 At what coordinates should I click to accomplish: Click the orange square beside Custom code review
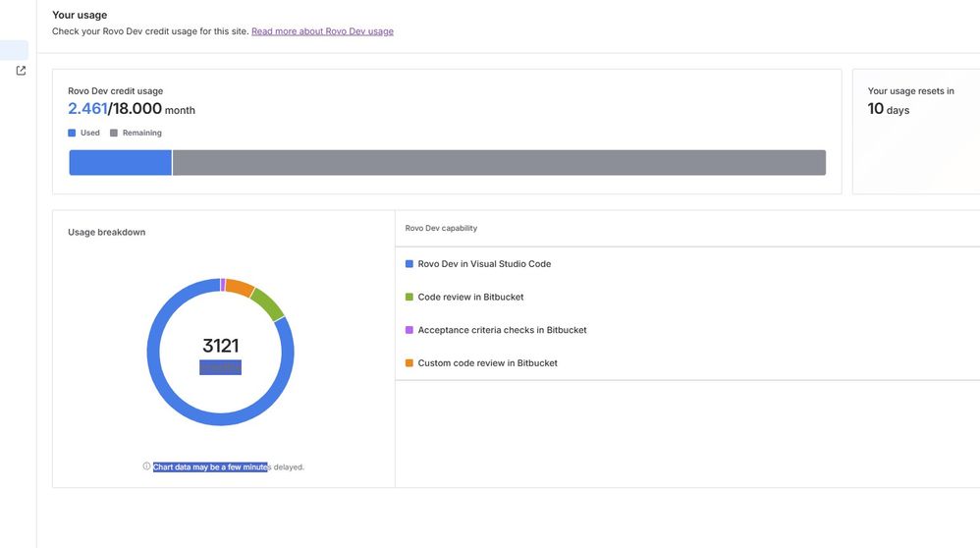pos(409,363)
